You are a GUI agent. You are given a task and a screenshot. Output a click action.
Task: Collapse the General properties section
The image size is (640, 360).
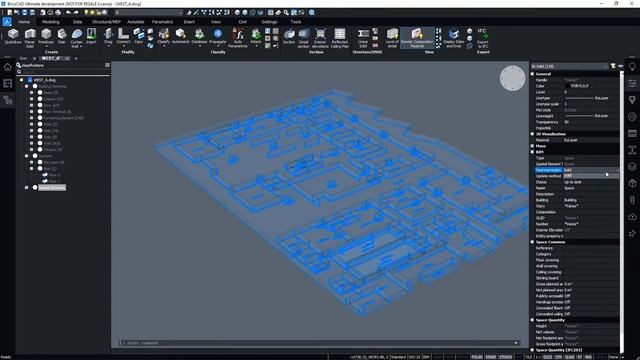tap(532, 74)
